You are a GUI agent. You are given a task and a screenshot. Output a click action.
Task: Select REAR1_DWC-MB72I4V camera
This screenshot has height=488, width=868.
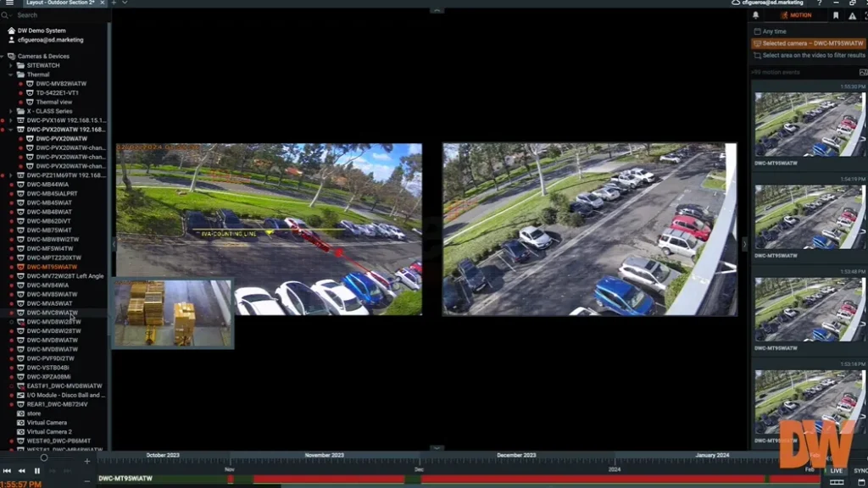point(57,404)
